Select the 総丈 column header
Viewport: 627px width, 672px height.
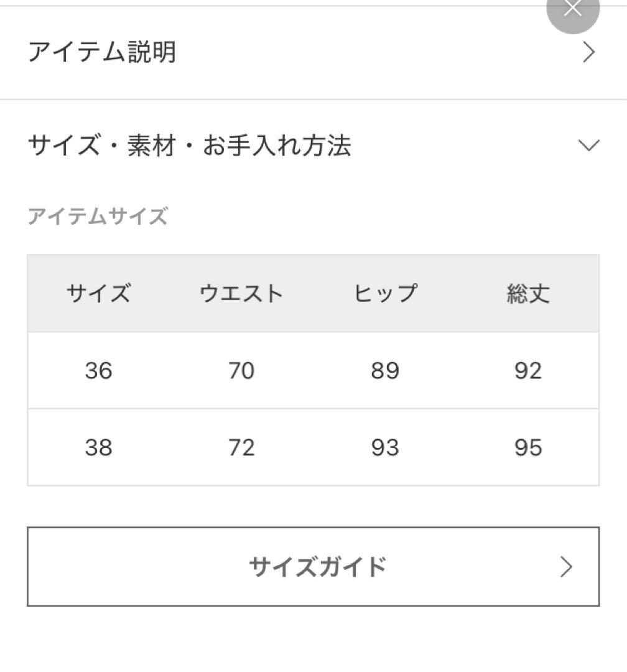(528, 294)
